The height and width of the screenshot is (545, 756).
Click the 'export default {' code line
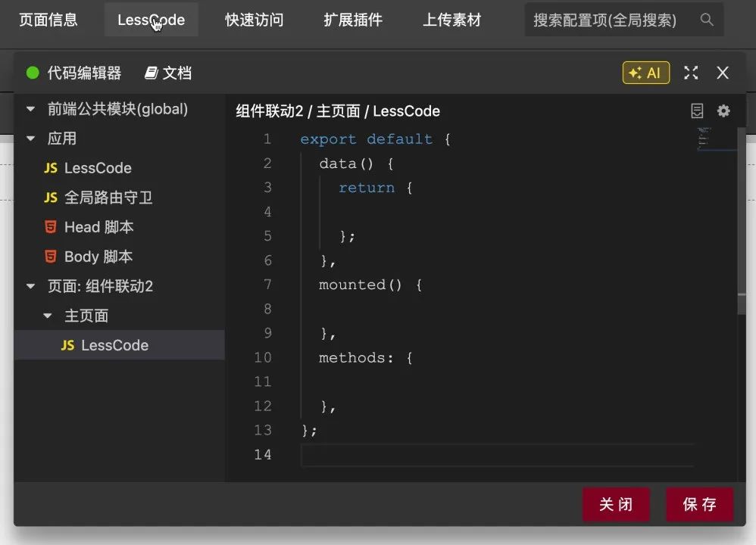pyautogui.click(x=375, y=139)
